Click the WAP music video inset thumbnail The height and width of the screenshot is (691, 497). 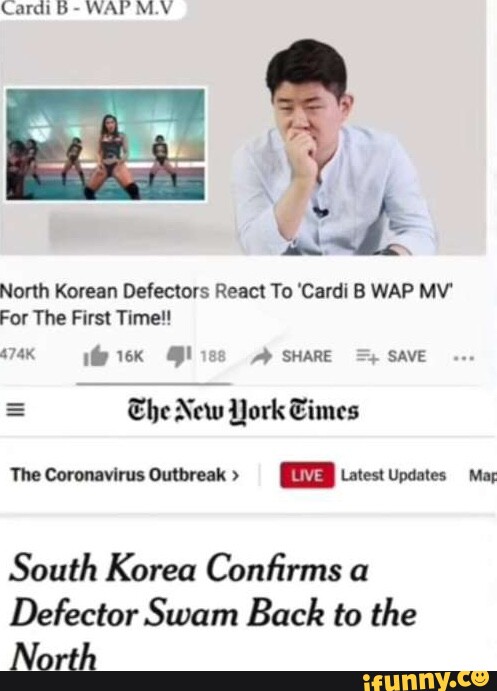(106, 144)
